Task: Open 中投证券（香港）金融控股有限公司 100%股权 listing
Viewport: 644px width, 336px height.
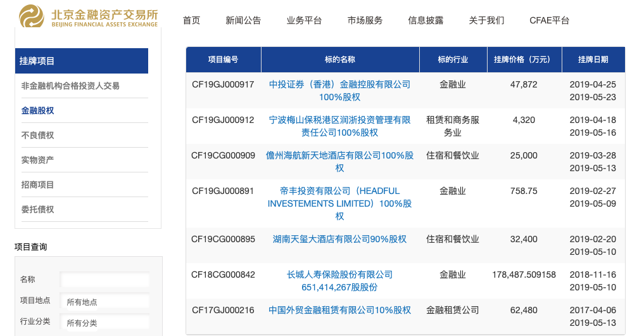Action: (x=339, y=91)
